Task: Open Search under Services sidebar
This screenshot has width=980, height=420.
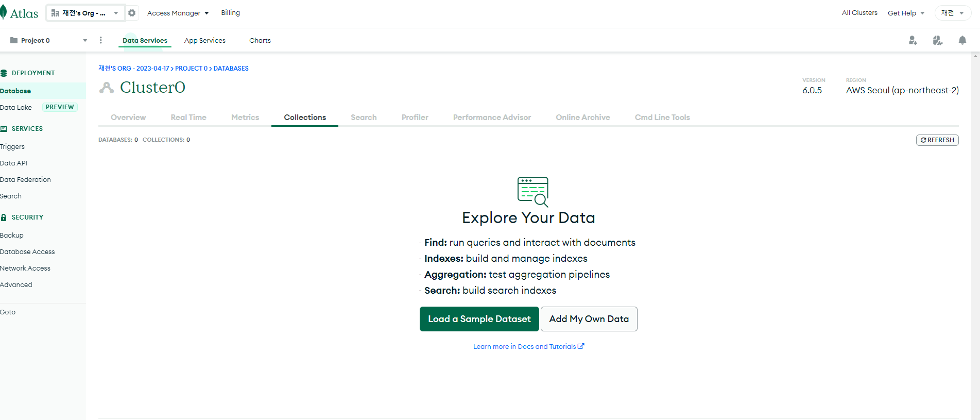Action: (11, 196)
